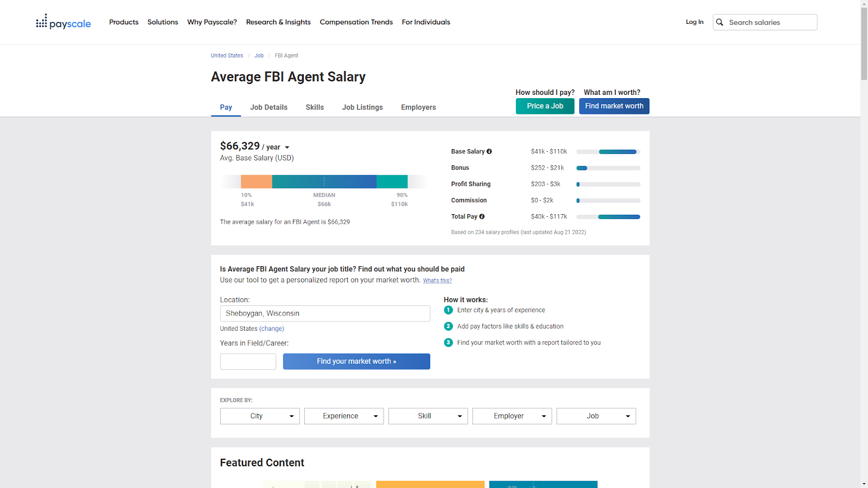Click the Commission range bar
This screenshot has height=488, width=868.
point(608,201)
